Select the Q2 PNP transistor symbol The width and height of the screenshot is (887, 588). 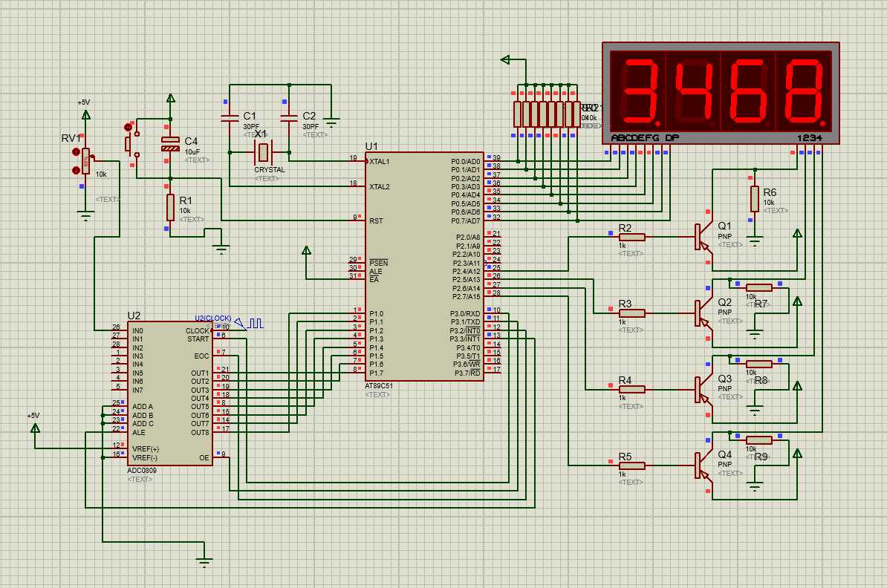point(703,313)
